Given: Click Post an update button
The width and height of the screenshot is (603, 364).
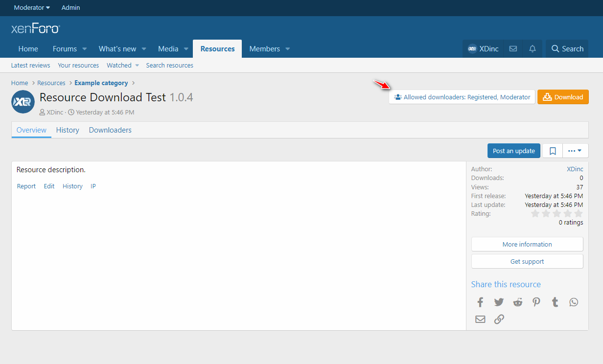Looking at the screenshot, I should (x=513, y=151).
